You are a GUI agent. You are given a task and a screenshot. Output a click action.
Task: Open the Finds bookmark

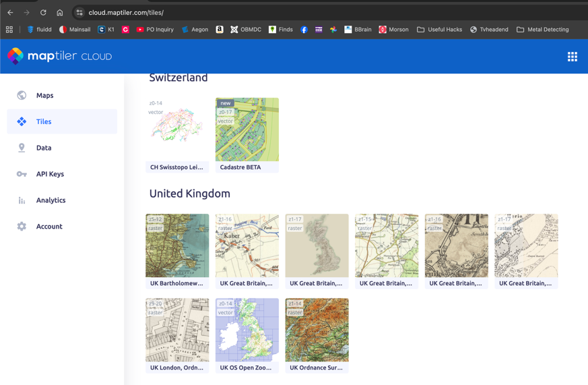click(x=280, y=29)
